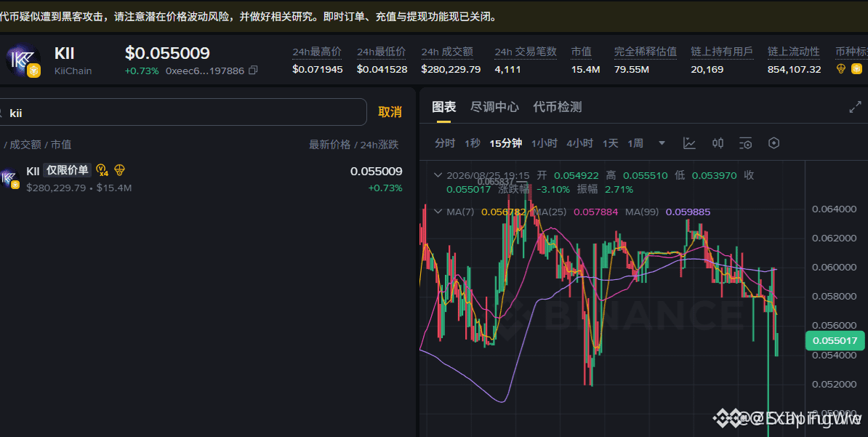The width and height of the screenshot is (868, 437).
Task: Switch to the 图表 tab
Action: click(x=444, y=107)
